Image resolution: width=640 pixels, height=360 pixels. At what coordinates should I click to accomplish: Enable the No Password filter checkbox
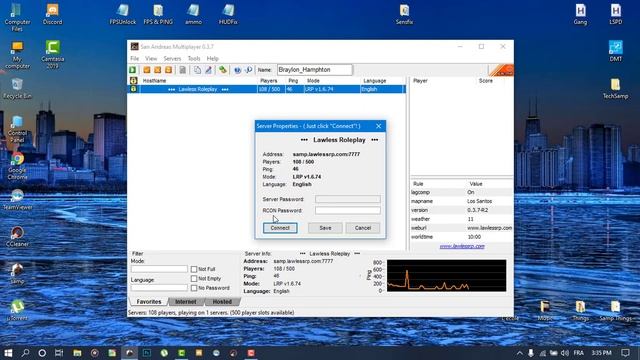(x=194, y=288)
